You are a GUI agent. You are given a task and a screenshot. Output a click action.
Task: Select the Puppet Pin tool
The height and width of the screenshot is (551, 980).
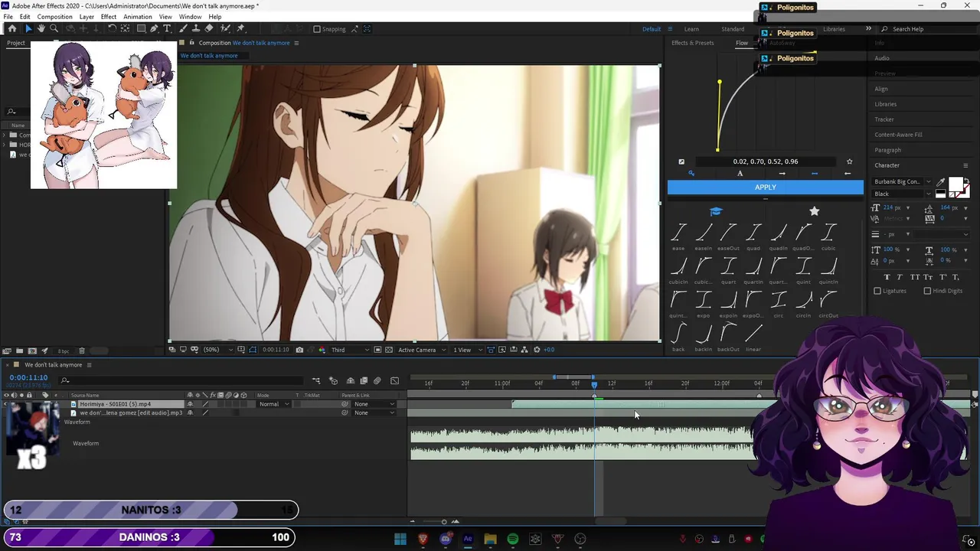coord(240,28)
